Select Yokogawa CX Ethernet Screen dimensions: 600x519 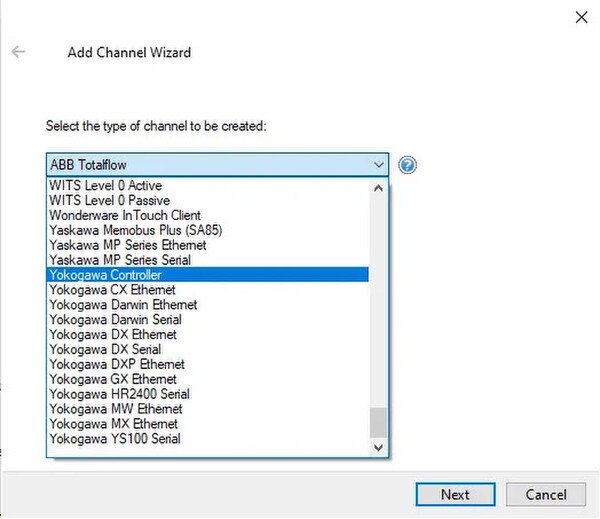point(208,290)
